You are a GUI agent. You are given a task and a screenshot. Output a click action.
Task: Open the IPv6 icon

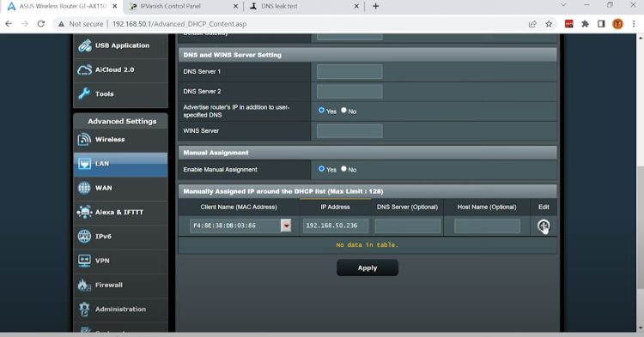coord(85,236)
